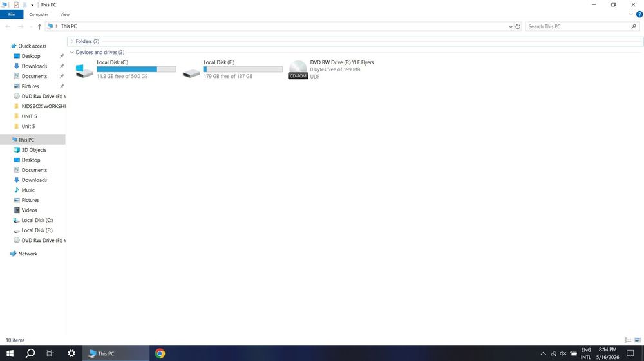Unmute the volume tray icon
Image resolution: width=644 pixels, height=361 pixels.
563,354
